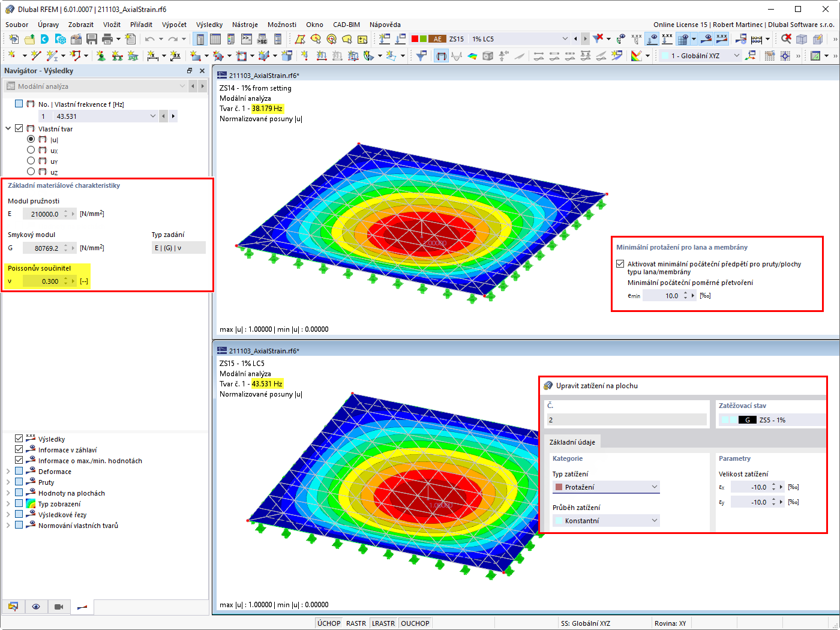This screenshot has width=840, height=630.
Task: Expand the Hodnoty na plochách tree item
Action: (x=8, y=493)
